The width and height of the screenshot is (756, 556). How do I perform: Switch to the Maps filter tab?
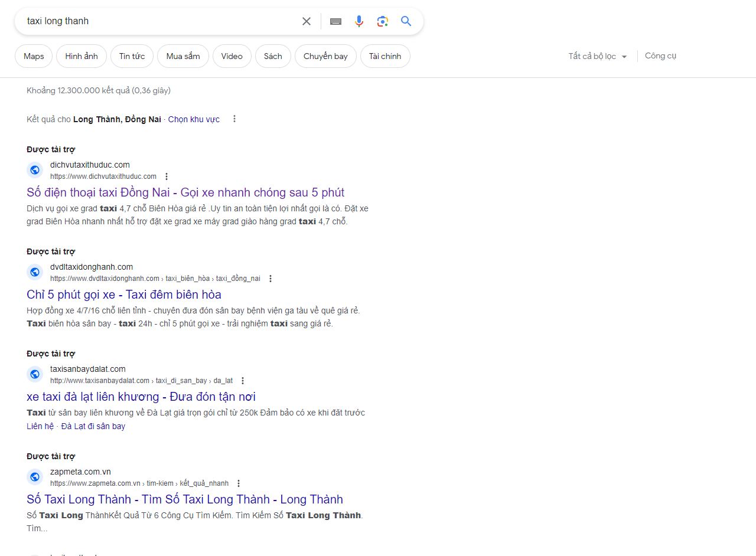point(34,56)
